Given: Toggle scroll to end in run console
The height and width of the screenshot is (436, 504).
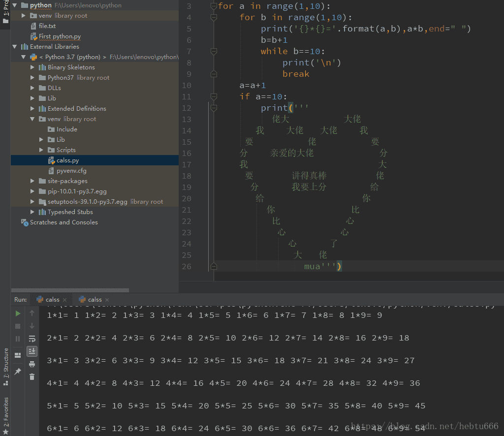Looking at the screenshot, I should pos(32,351).
